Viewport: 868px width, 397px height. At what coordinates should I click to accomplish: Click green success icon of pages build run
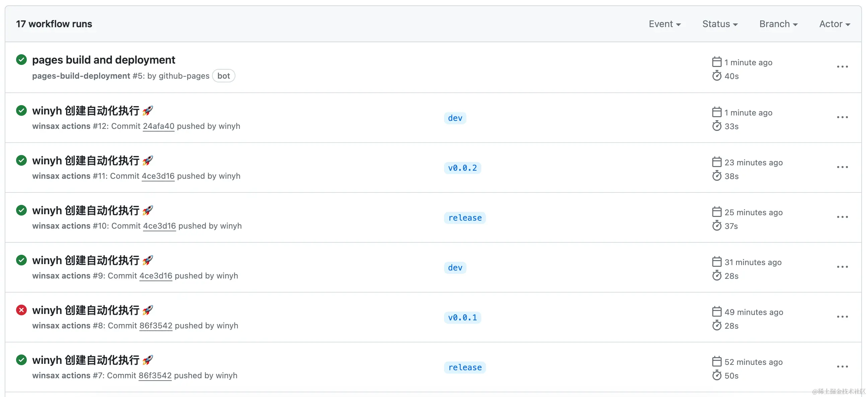[x=21, y=60]
